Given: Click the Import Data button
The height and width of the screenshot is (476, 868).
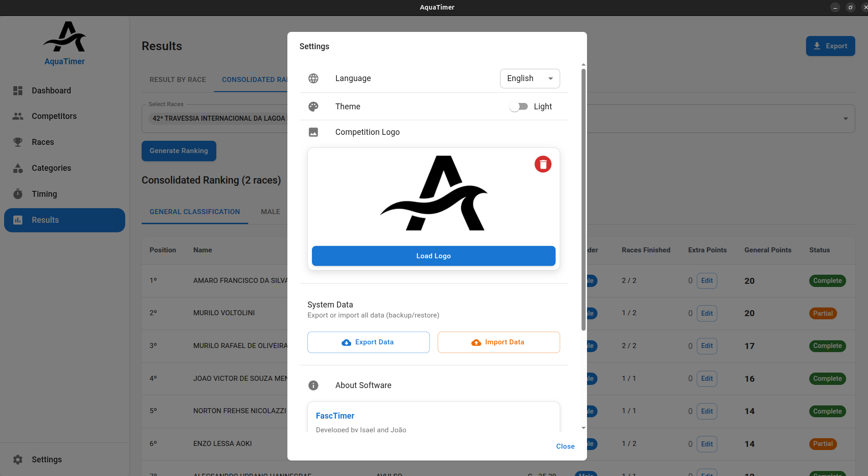Looking at the screenshot, I should tap(499, 342).
